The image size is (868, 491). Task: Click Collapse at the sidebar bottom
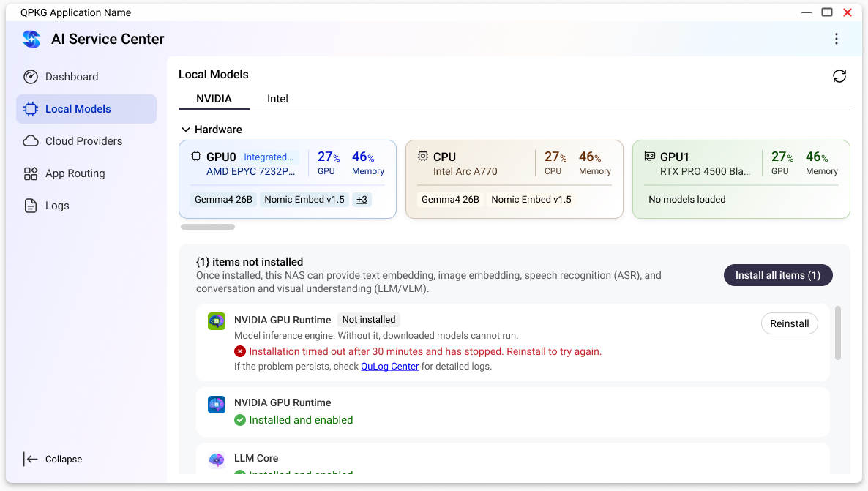tap(53, 459)
